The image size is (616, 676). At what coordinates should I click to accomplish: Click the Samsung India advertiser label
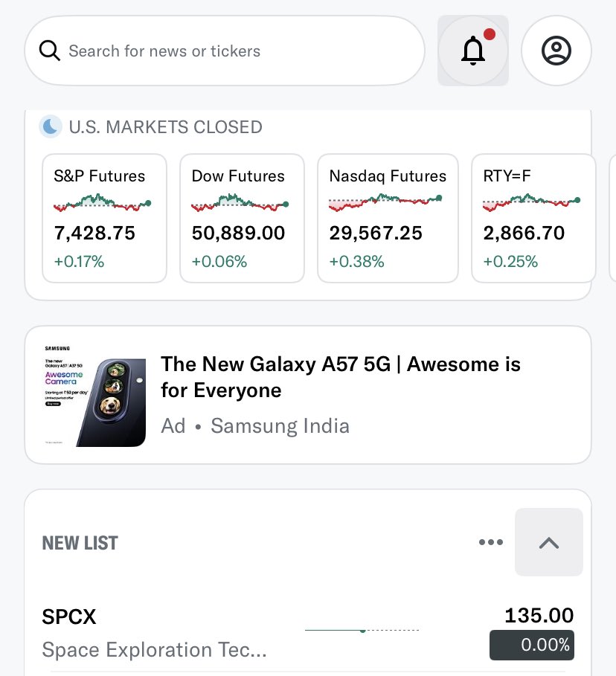pos(280,426)
